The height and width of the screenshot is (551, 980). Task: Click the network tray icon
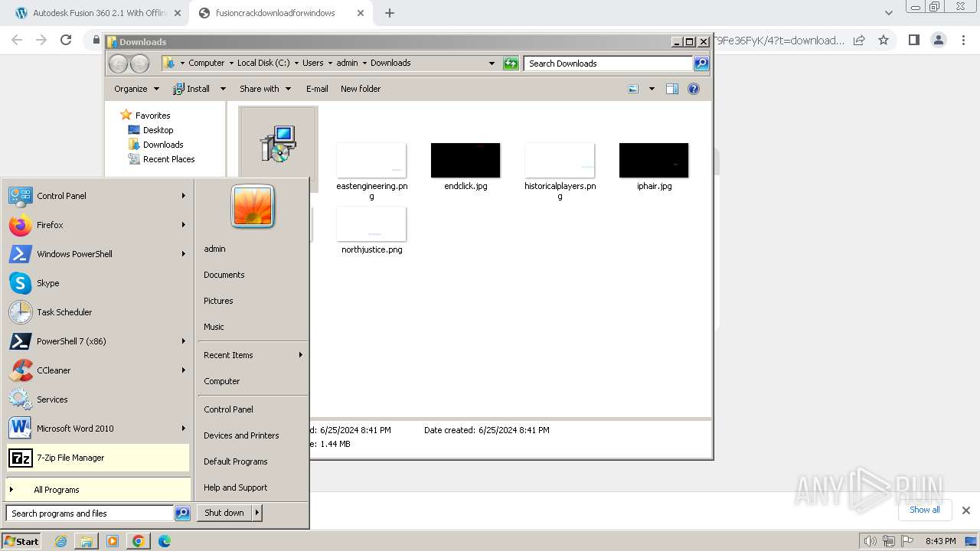(889, 541)
